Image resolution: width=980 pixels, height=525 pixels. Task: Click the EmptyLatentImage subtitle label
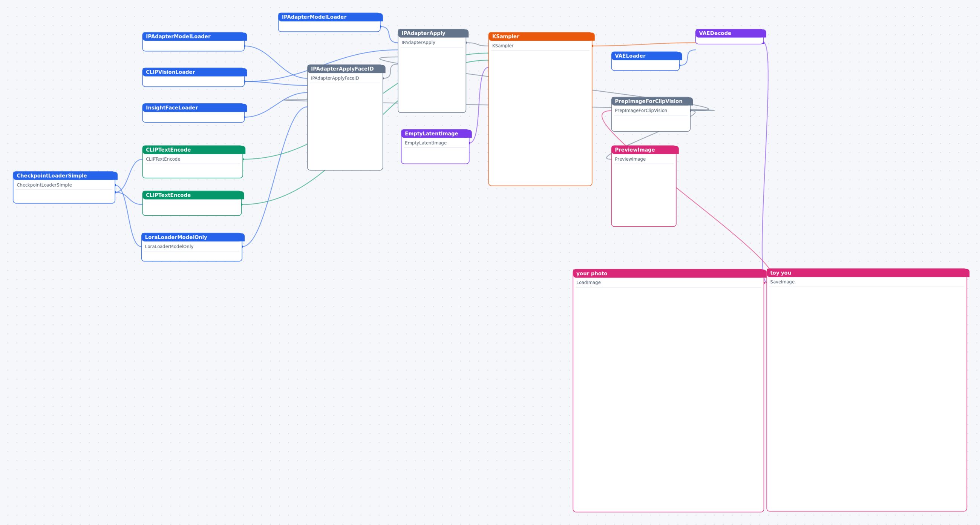pos(425,143)
